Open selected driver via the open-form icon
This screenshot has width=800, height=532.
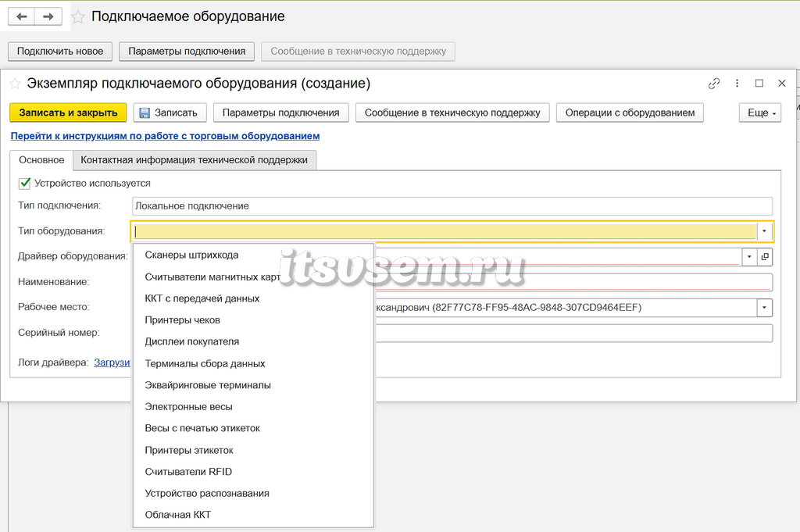pos(765,256)
